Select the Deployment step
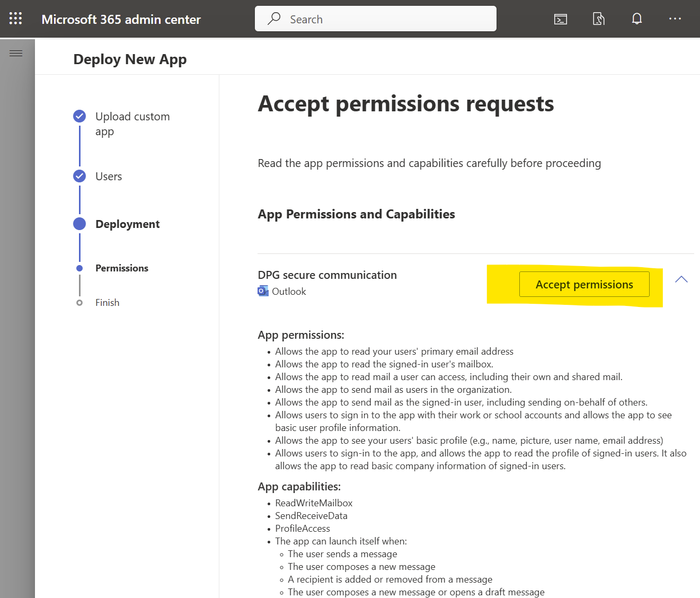 pyautogui.click(x=127, y=224)
